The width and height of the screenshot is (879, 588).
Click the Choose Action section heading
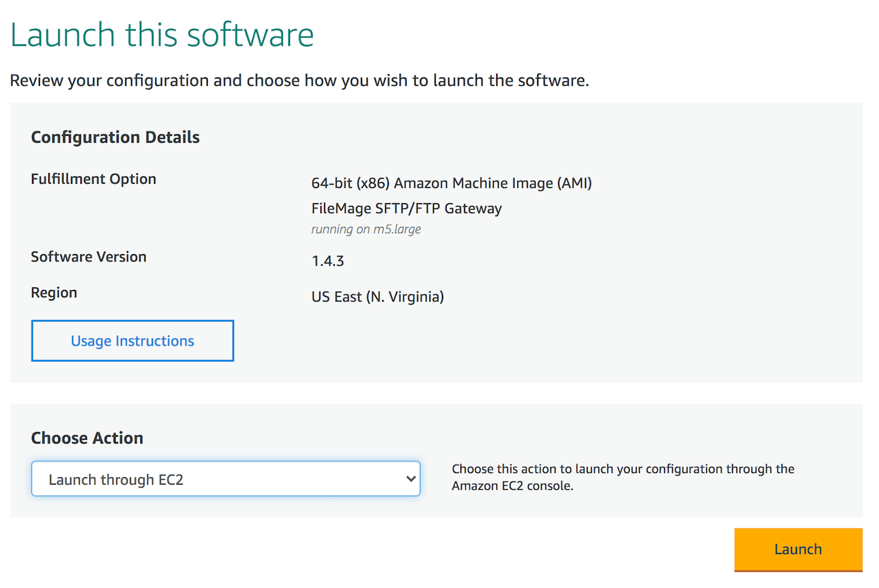coord(87,438)
